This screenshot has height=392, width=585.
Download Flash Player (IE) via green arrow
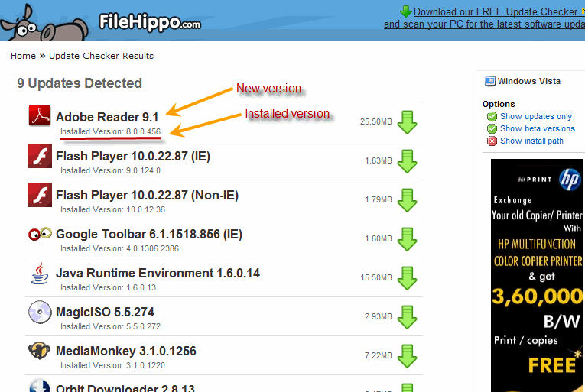pyautogui.click(x=407, y=161)
